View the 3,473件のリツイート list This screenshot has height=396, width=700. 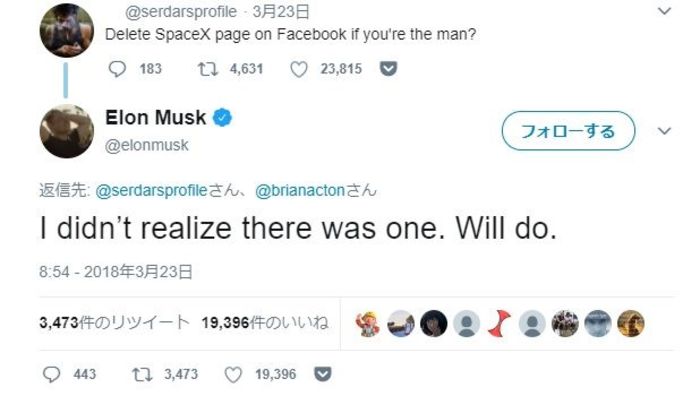tap(114, 322)
